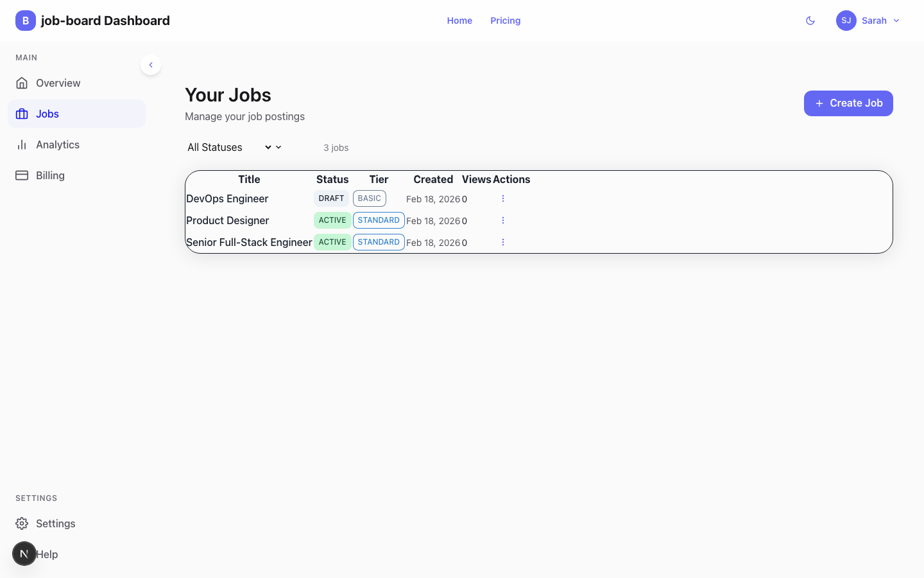The image size is (924, 578).
Task: Navigate to the Home menu item
Action: click(459, 21)
